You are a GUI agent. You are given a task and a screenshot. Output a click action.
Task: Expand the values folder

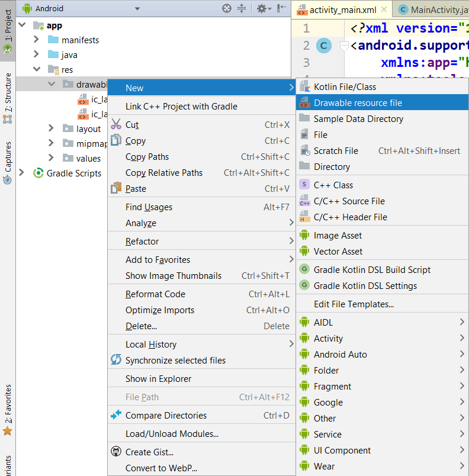pos(51,157)
